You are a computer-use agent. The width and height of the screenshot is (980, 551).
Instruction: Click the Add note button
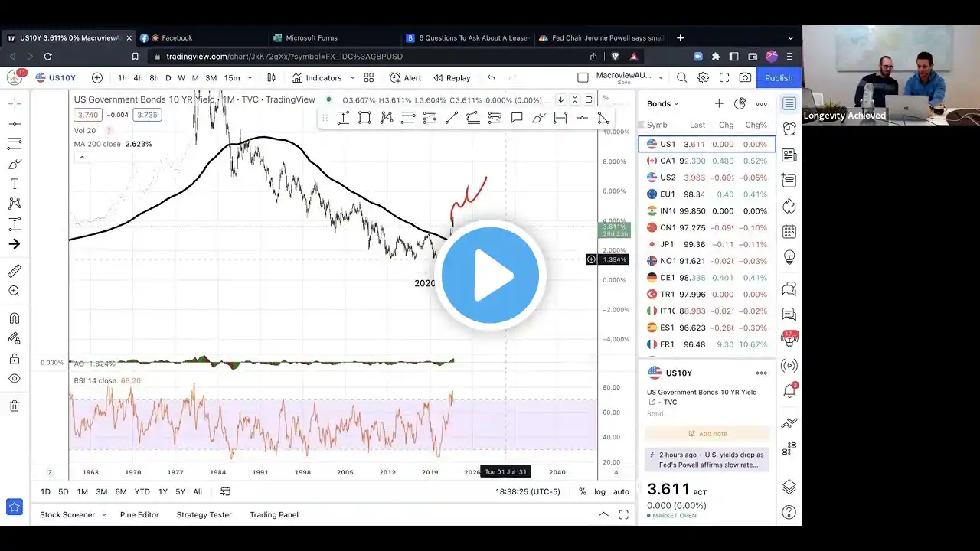[x=707, y=433]
